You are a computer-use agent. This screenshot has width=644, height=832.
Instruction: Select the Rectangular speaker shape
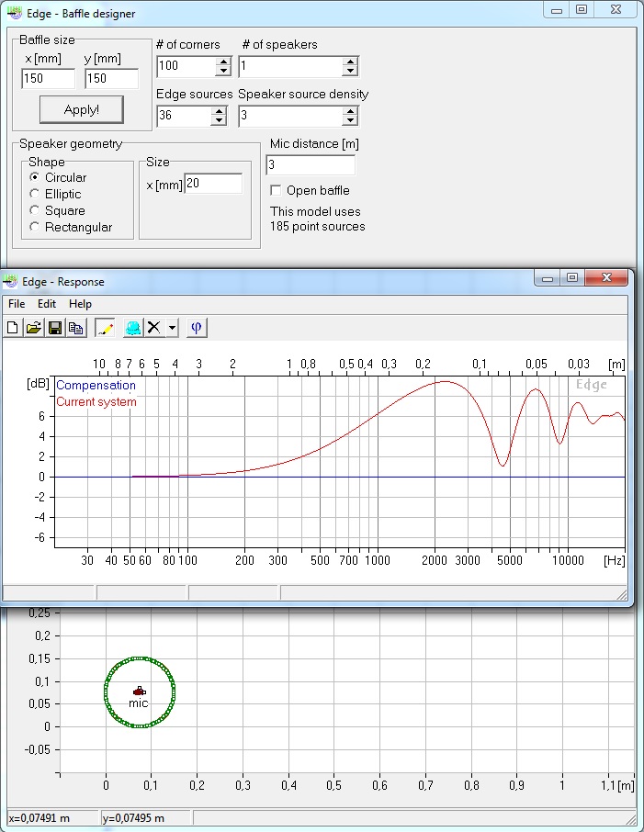[x=35, y=227]
